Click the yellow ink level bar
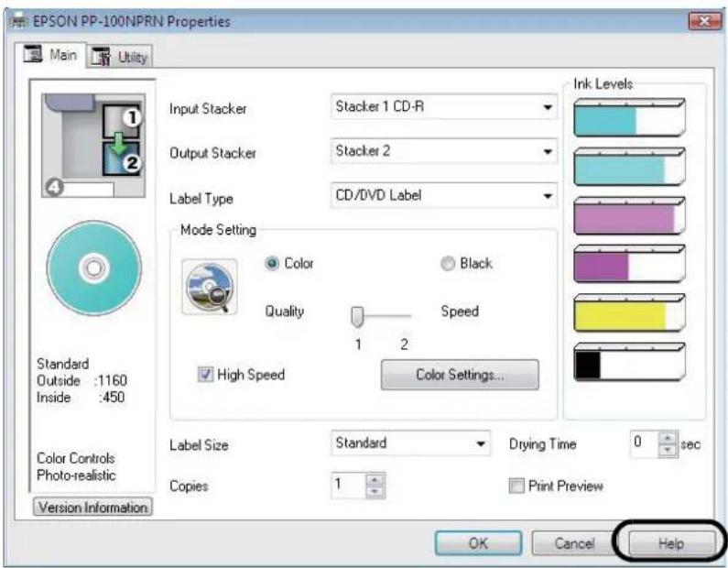728x568 pixels. click(630, 313)
